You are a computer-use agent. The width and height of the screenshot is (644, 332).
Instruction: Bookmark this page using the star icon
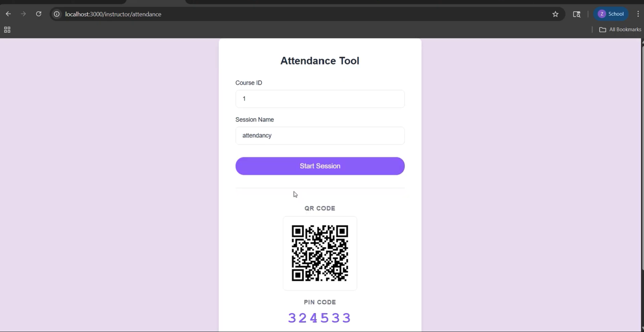click(x=555, y=14)
